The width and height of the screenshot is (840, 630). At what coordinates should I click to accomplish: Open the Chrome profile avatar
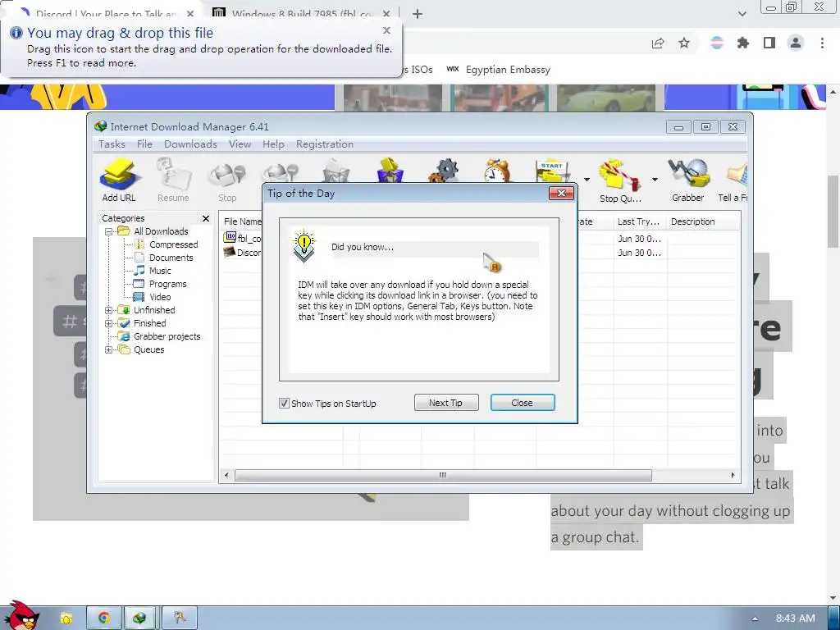pos(796,43)
